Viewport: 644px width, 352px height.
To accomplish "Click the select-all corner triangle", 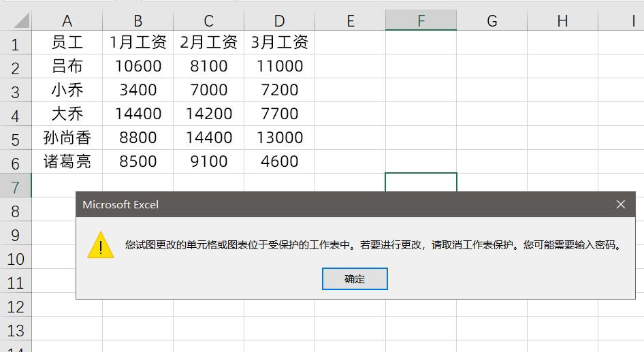I will click(22, 20).
